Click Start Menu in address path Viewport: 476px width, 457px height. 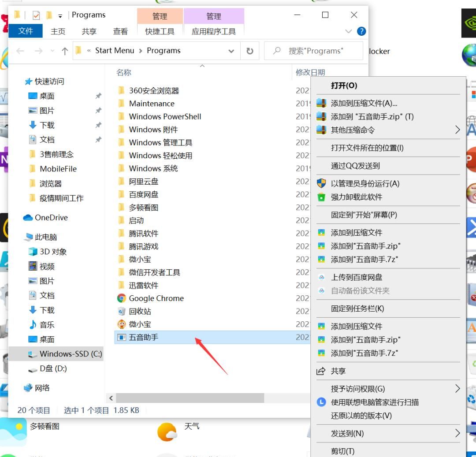coord(115,51)
